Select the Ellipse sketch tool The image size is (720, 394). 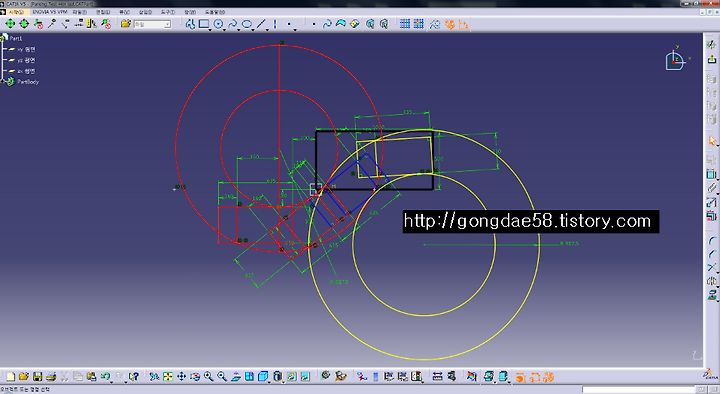pos(247,24)
